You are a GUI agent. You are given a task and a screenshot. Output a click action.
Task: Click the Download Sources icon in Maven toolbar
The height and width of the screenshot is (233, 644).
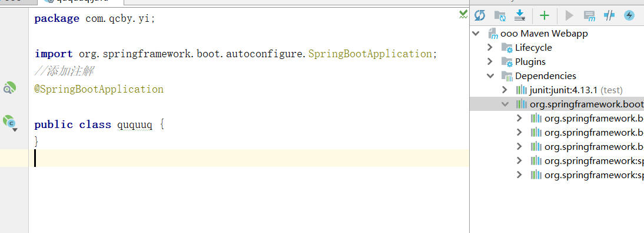click(x=520, y=16)
